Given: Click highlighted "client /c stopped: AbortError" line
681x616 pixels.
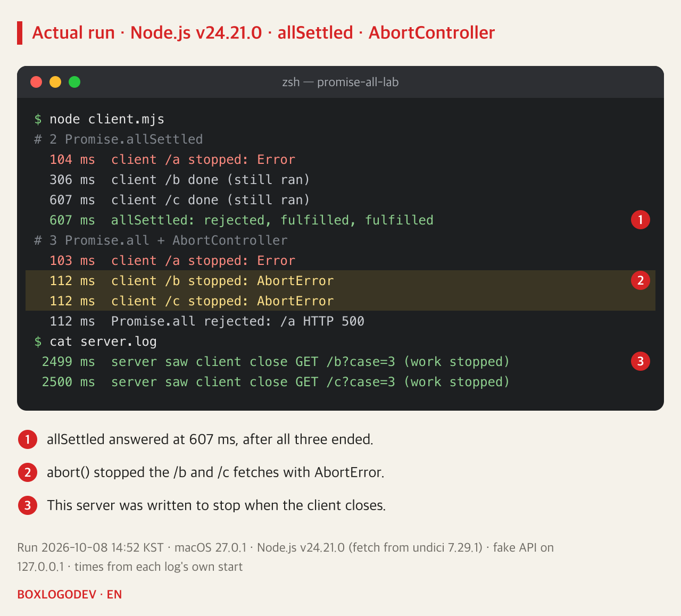Looking at the screenshot, I should click(x=340, y=301).
